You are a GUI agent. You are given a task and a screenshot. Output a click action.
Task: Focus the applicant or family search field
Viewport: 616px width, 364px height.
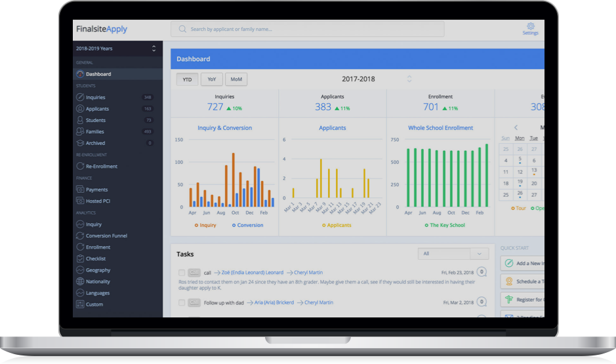point(307,30)
